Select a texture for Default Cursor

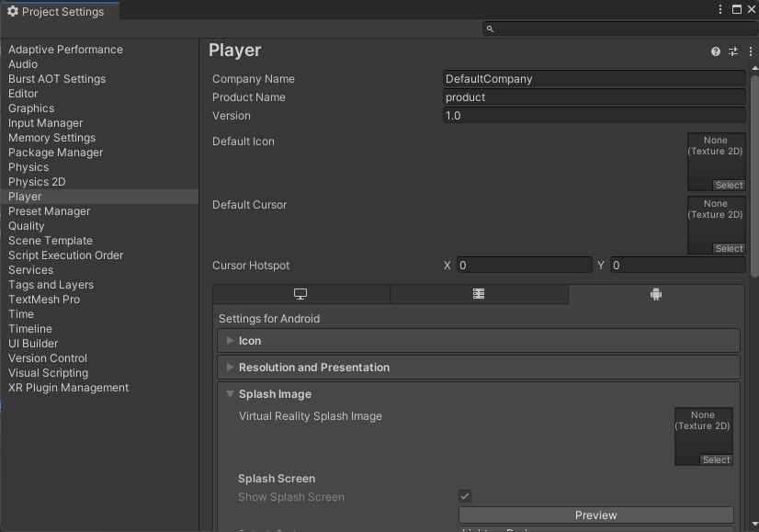[x=729, y=248]
